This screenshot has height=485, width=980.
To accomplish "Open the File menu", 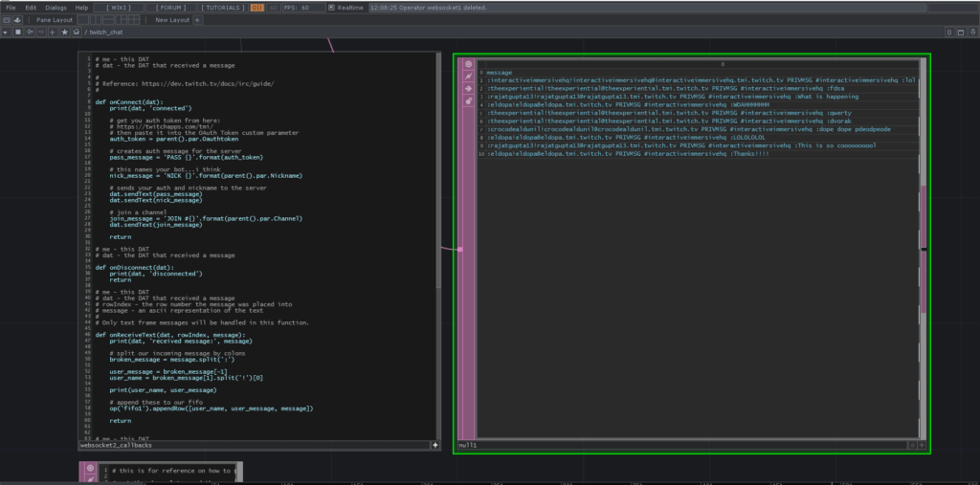I will click(x=11, y=8).
